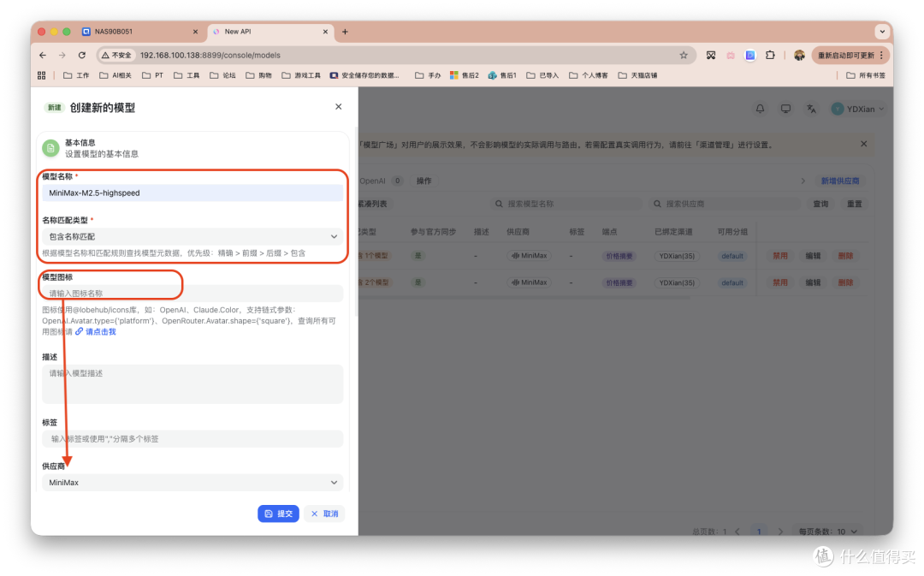Click the not-secure warning icon in address bar
Screen dimensions: 924x576
116,55
